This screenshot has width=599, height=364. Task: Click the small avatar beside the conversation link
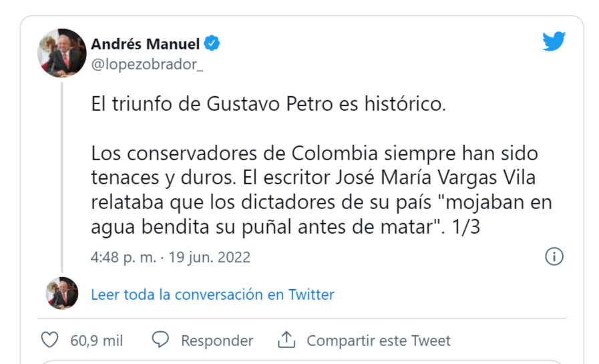[62, 293]
